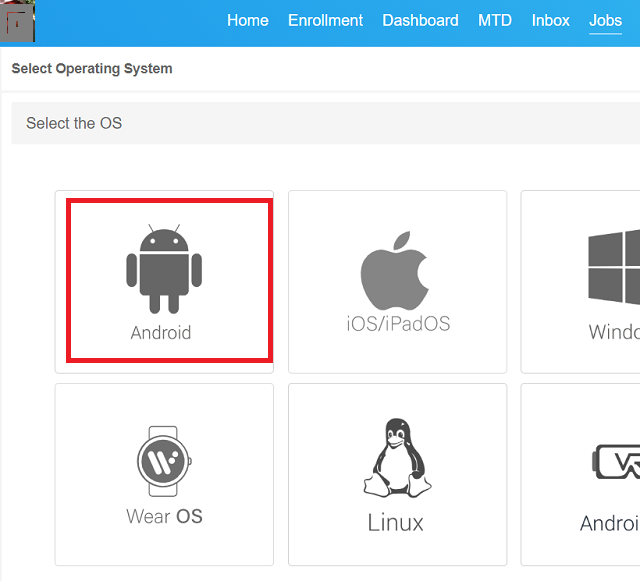The image size is (640, 581).
Task: Click the Android text label
Action: point(161,333)
